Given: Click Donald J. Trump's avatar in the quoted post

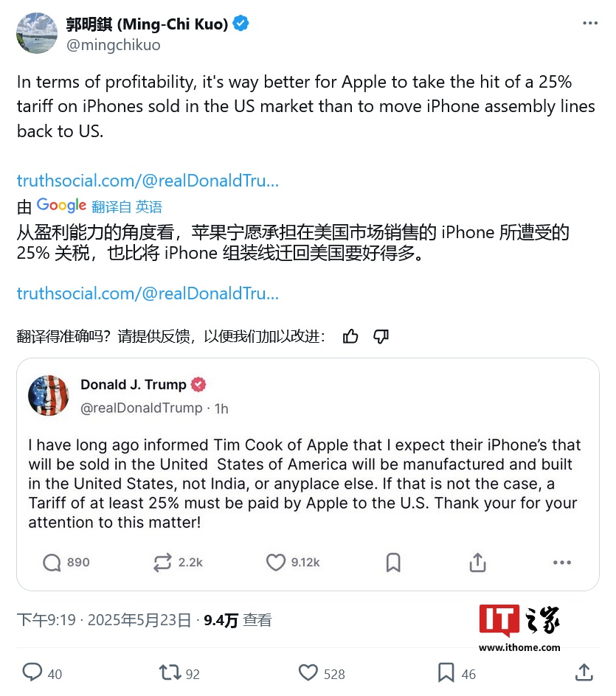Looking at the screenshot, I should click(x=49, y=395).
